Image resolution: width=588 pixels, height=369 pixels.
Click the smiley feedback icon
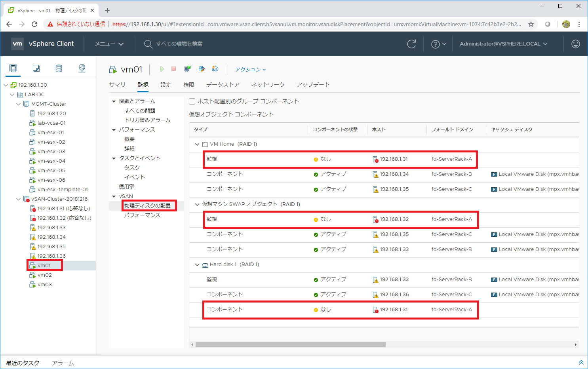coord(576,44)
